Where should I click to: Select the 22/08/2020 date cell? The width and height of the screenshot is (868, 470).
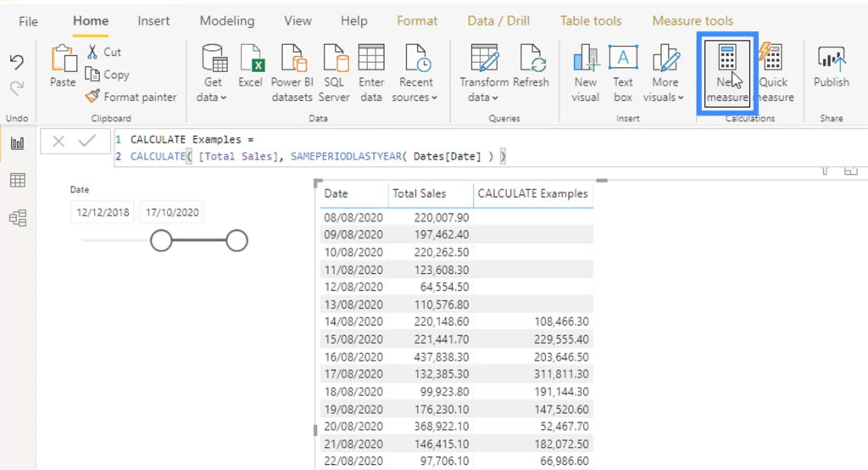[x=353, y=462]
